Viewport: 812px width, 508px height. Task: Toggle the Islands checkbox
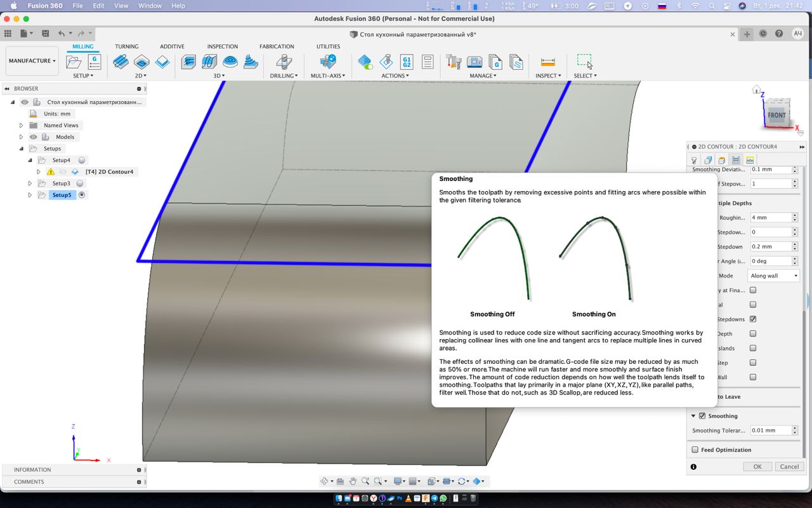pos(753,348)
